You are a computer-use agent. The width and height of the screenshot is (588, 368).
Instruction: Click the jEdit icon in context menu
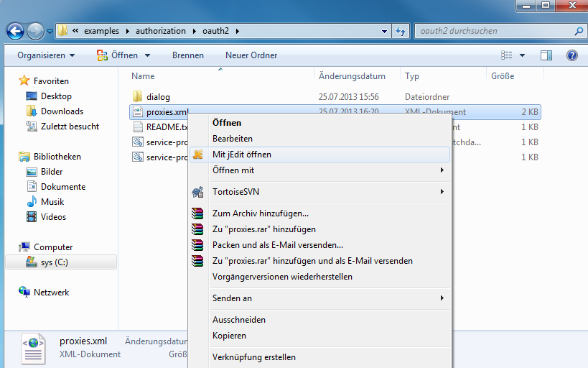tap(198, 155)
